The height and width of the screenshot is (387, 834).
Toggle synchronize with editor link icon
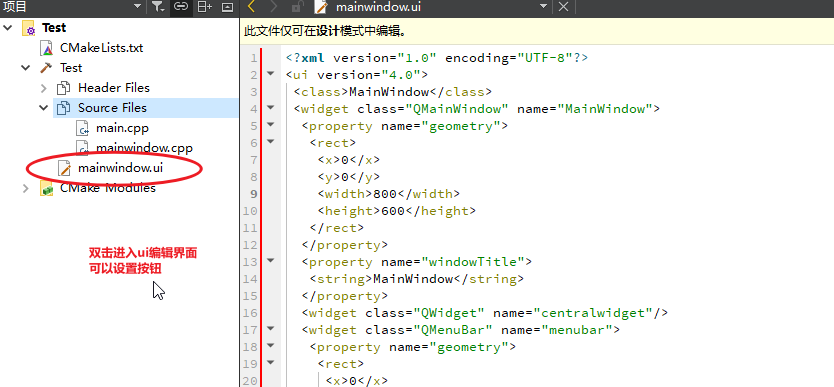pyautogui.click(x=181, y=6)
